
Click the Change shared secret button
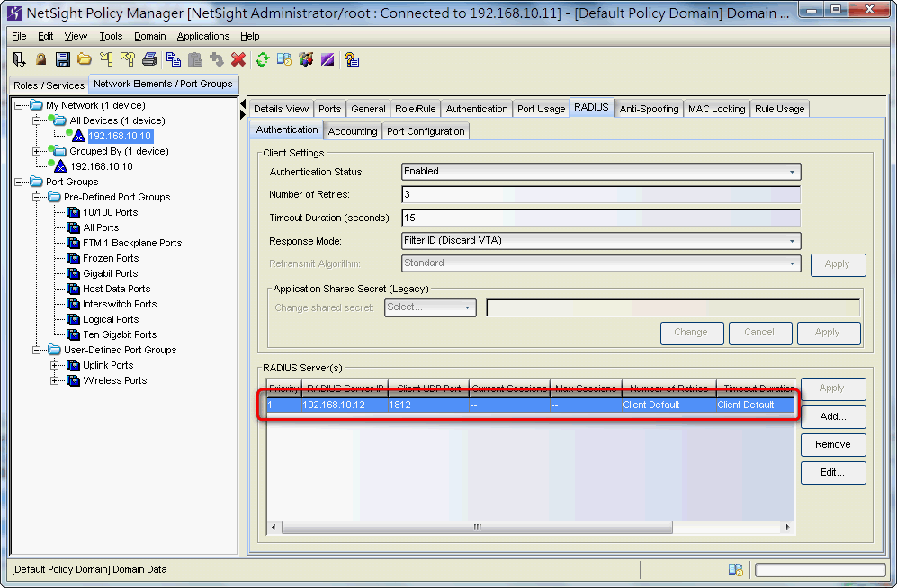point(692,333)
